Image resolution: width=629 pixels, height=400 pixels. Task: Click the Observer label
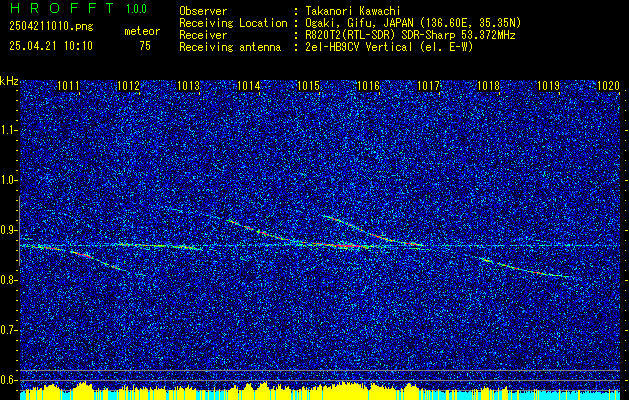(x=203, y=11)
